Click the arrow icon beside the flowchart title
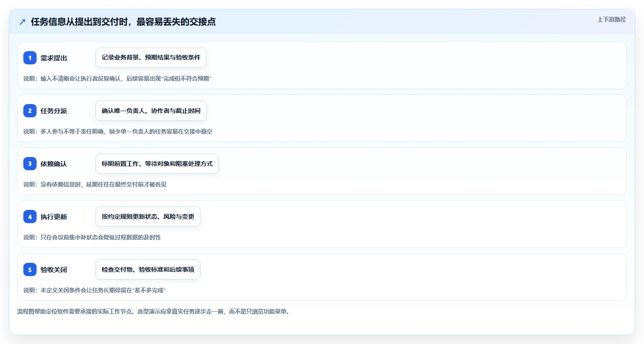The width and height of the screenshot is (644, 344). pos(22,22)
